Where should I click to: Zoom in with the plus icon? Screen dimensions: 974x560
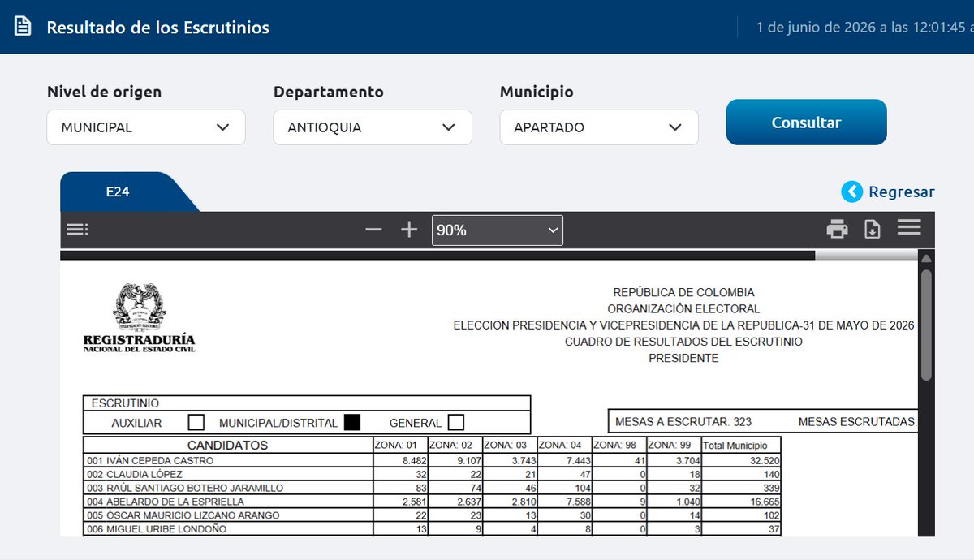pos(409,230)
